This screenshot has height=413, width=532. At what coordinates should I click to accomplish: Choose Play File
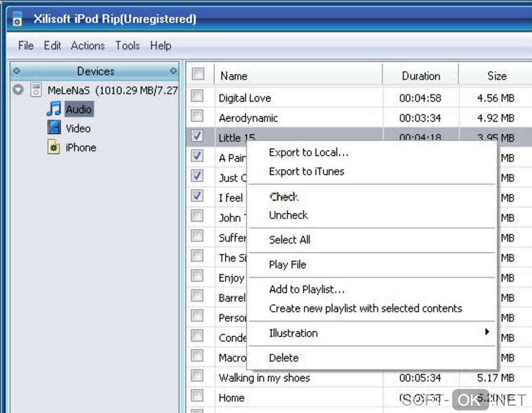click(x=287, y=265)
